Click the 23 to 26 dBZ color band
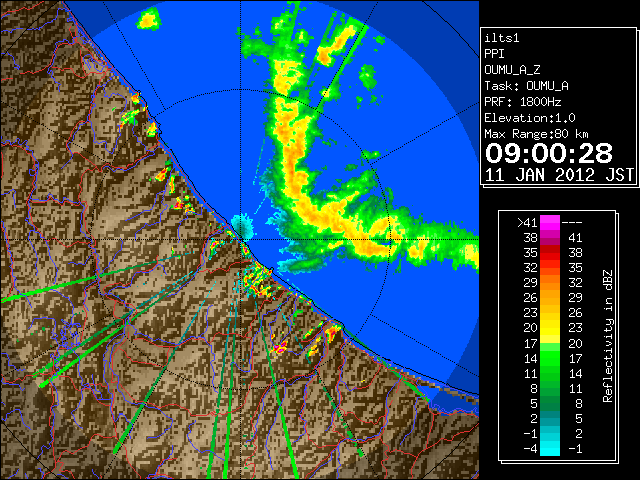This screenshot has height=480, width=640. click(x=550, y=313)
